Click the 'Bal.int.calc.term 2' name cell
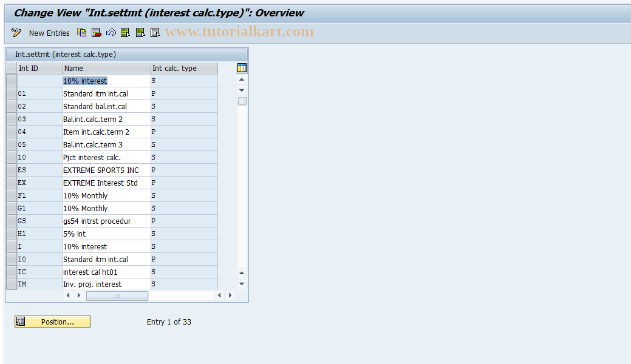Screen dimensions: 631x364 pyautogui.click(x=107, y=119)
